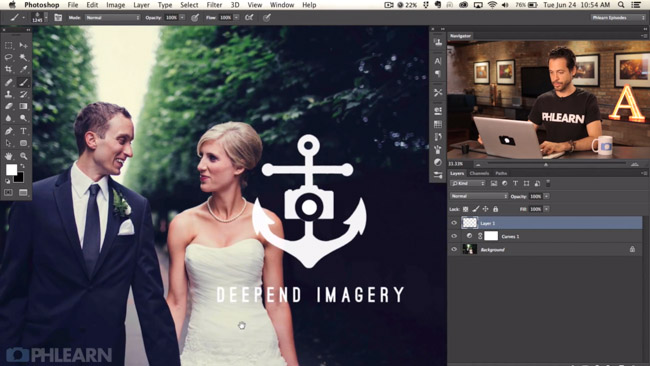Open the Brush panel toggle icon

(x=58, y=17)
